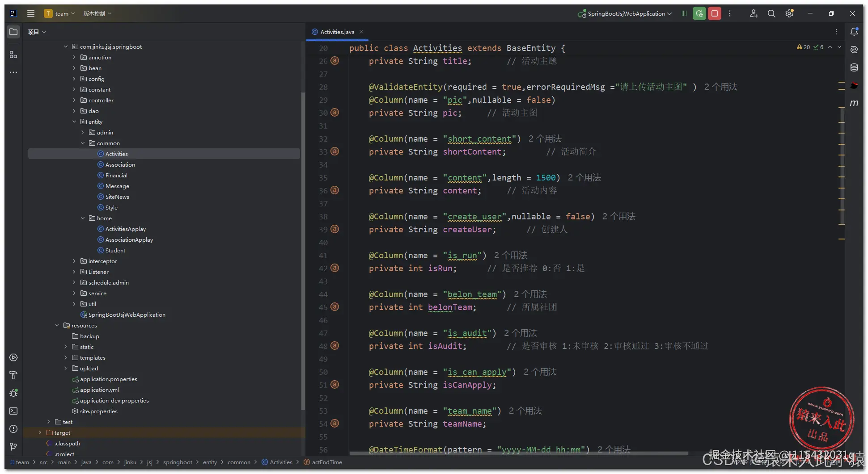Open the Notifications bell panel
This screenshot has width=868, height=474.
click(854, 32)
